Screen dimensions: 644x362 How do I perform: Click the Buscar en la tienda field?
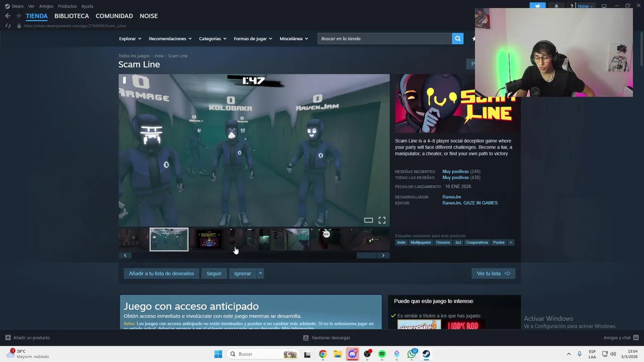384,39
